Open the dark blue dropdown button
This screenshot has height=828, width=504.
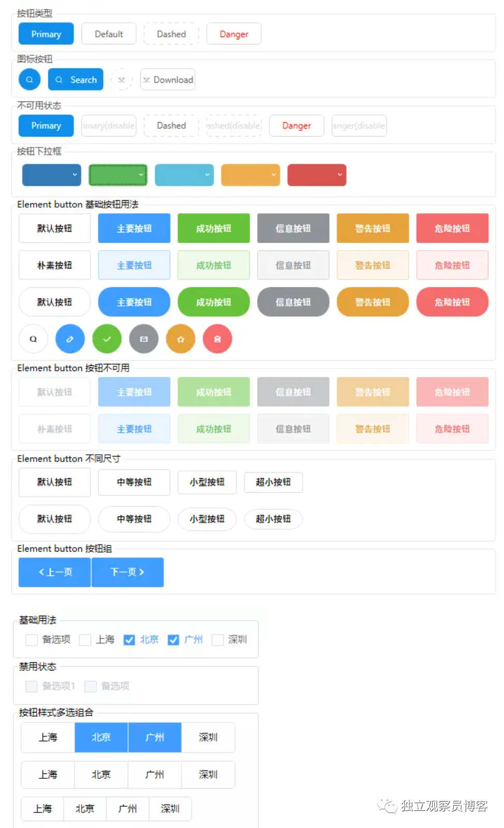click(52, 175)
